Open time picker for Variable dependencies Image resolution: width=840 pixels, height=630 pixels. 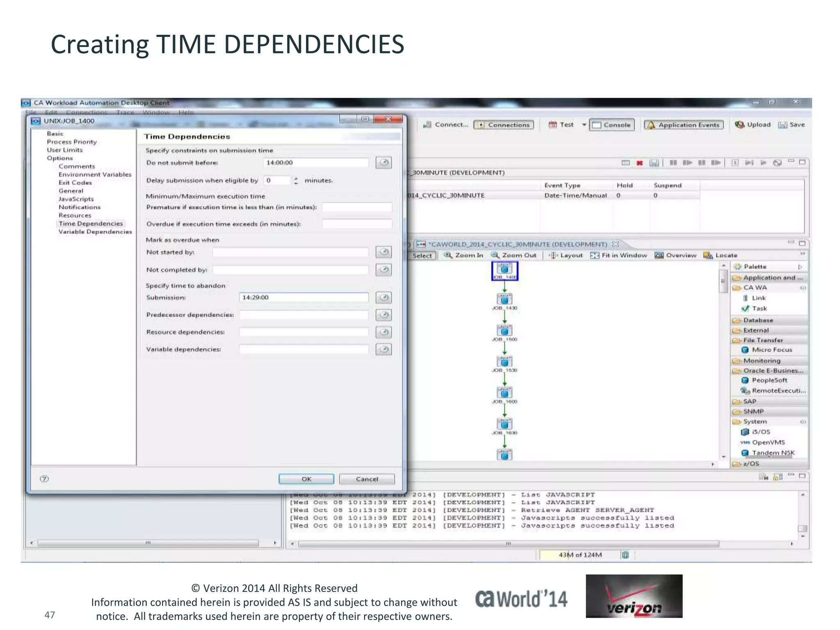pos(383,349)
